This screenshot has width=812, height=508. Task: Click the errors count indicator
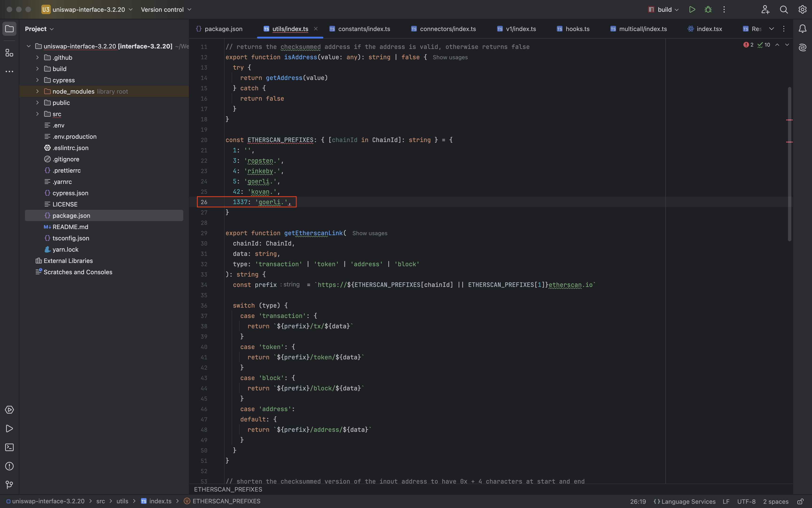749,45
